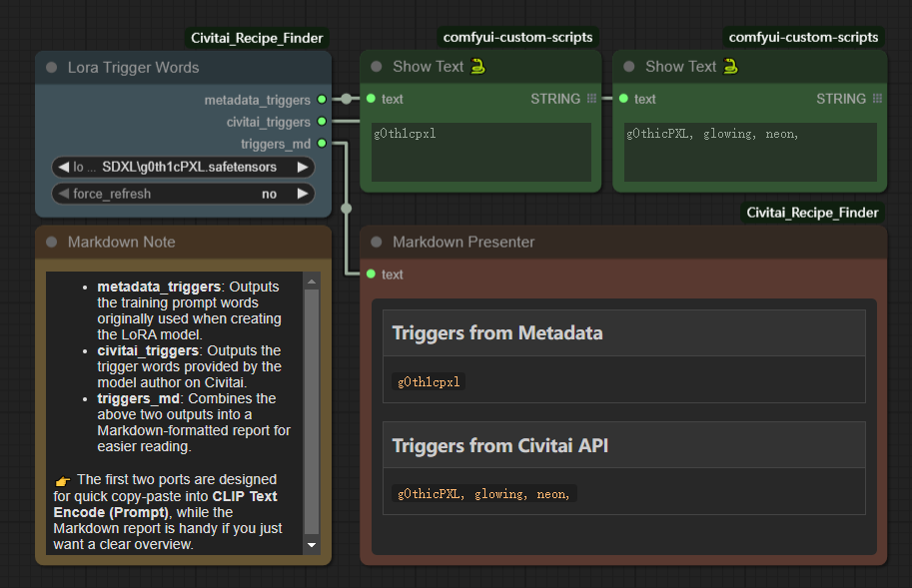912x588 pixels.
Task: Click the snake icon on second Show Text node
Action: 730,66
